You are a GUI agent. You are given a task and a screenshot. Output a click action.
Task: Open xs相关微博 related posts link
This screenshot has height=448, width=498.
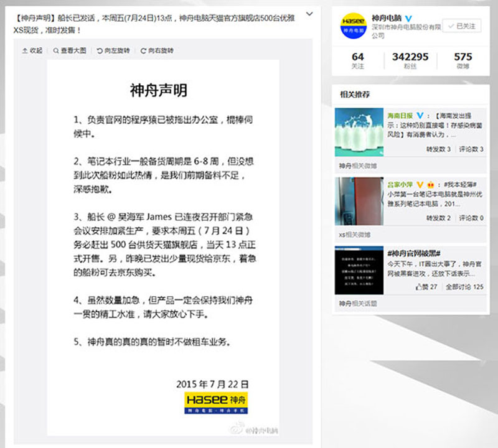click(354, 235)
